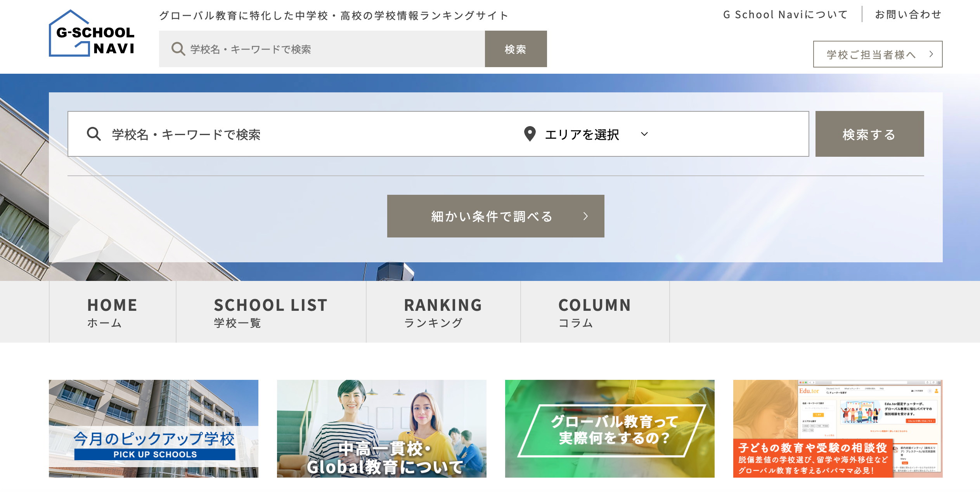Go to SCHOOL LIST 学校一覧 tab

tap(271, 312)
